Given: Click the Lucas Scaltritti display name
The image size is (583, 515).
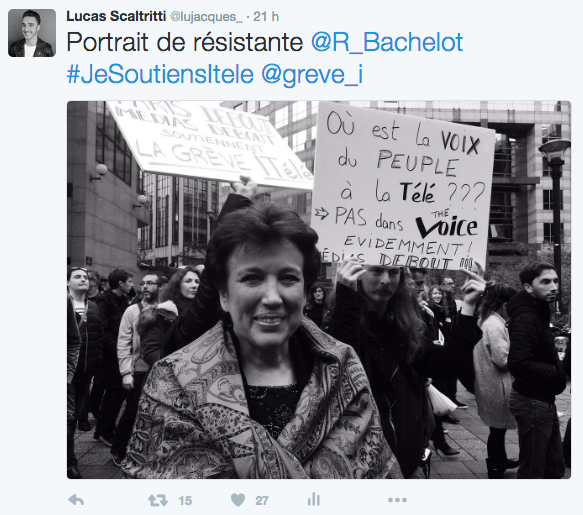Looking at the screenshot, I should click(x=116, y=16).
